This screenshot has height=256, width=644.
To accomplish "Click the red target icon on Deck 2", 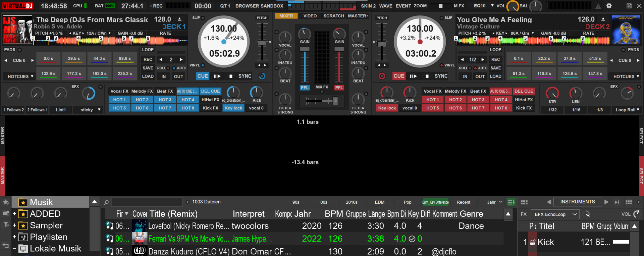I will coord(382,76).
